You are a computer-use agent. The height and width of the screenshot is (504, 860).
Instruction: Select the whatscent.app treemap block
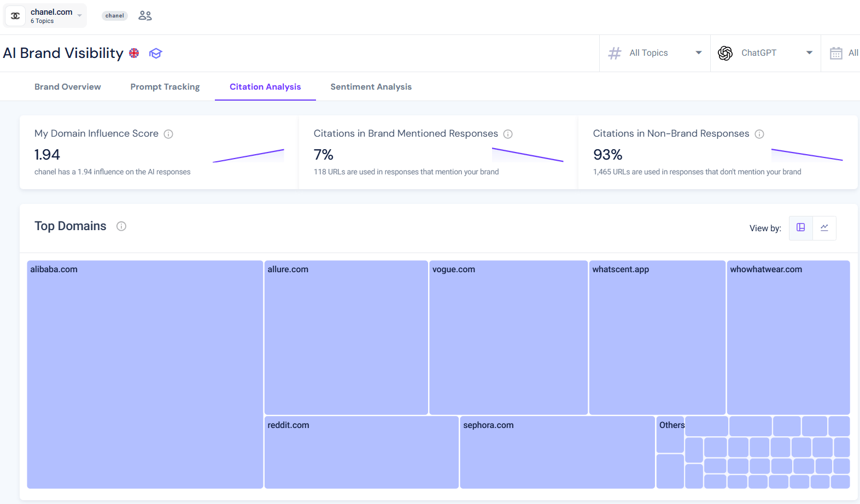tap(657, 337)
